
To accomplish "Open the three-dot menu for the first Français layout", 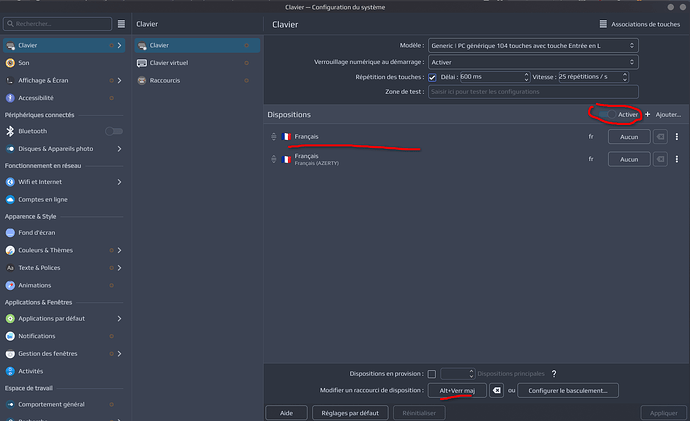I will [x=677, y=137].
